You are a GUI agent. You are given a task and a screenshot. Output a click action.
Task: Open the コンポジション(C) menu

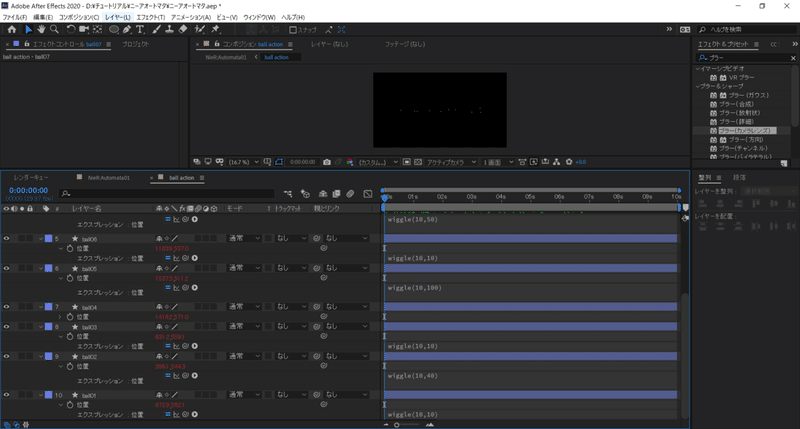(79, 17)
